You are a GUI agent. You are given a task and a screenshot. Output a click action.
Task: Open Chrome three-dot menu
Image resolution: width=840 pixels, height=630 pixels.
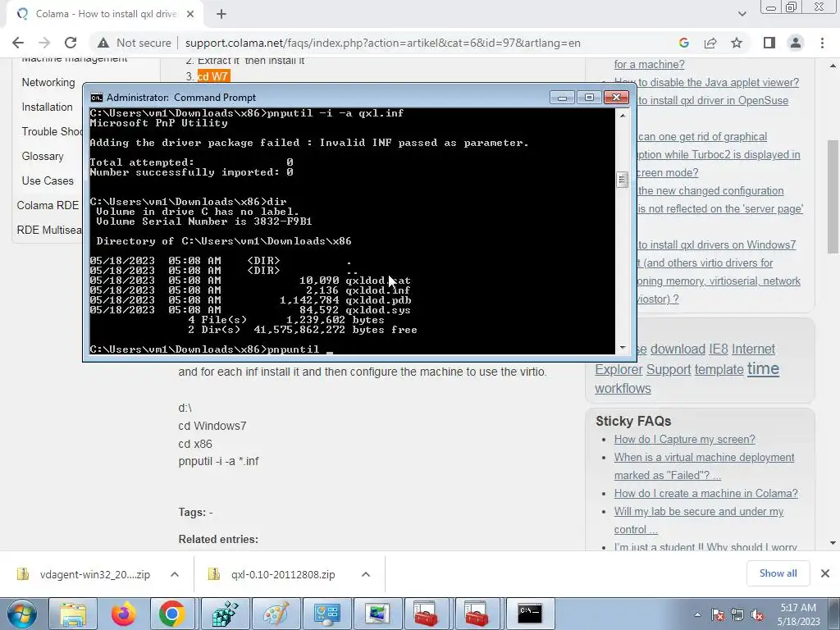point(822,43)
